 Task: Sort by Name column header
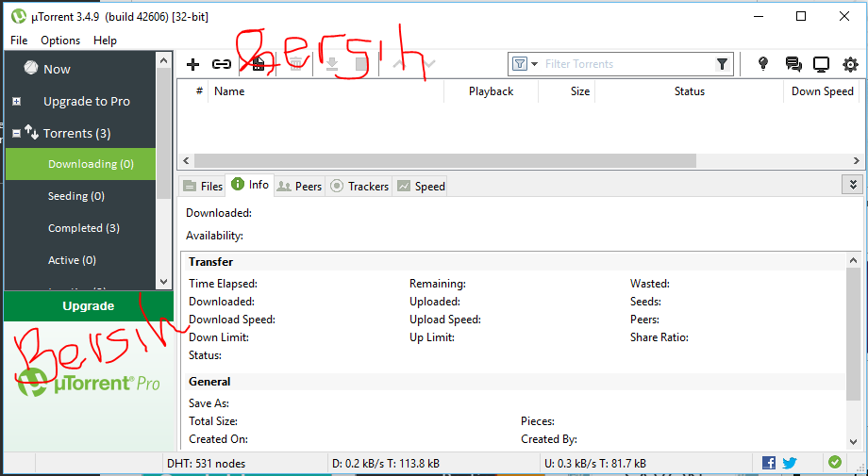click(326, 91)
